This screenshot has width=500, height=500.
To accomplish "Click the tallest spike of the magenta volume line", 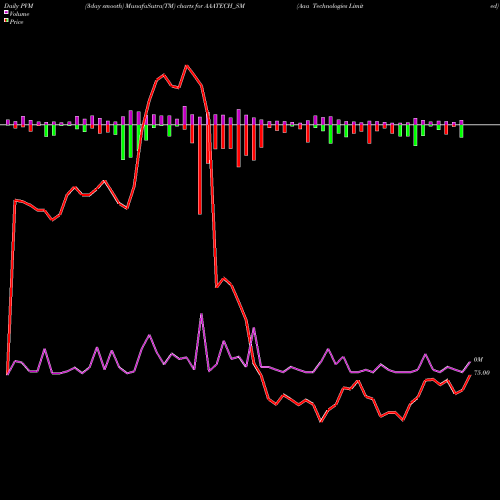I will [201, 314].
